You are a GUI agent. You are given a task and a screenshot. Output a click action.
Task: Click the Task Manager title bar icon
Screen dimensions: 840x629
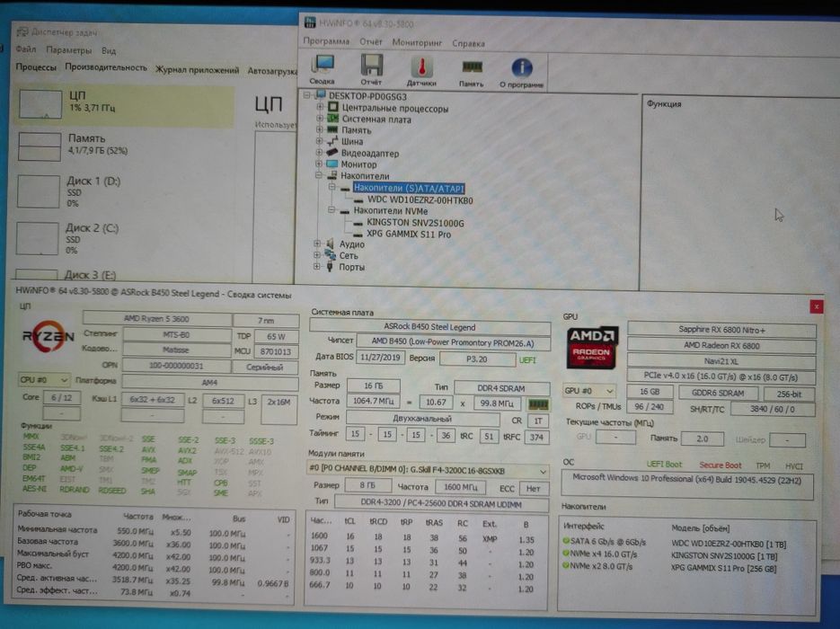pos(22,32)
